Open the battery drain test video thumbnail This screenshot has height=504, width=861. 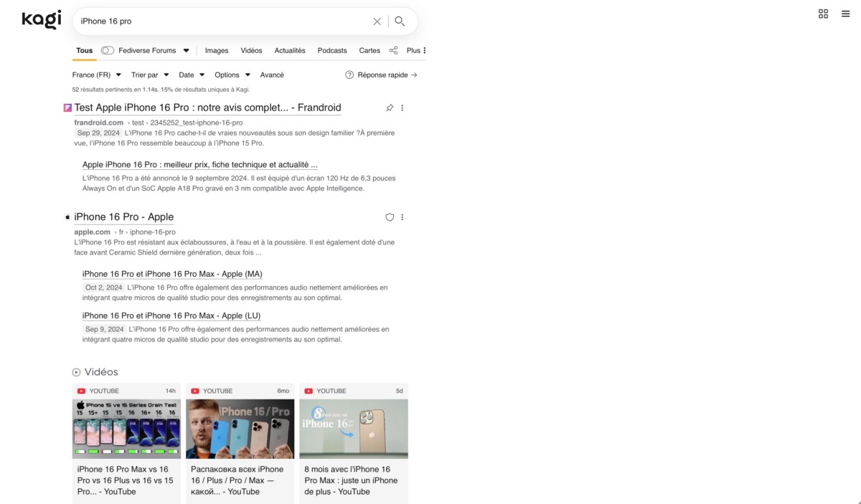(126, 429)
